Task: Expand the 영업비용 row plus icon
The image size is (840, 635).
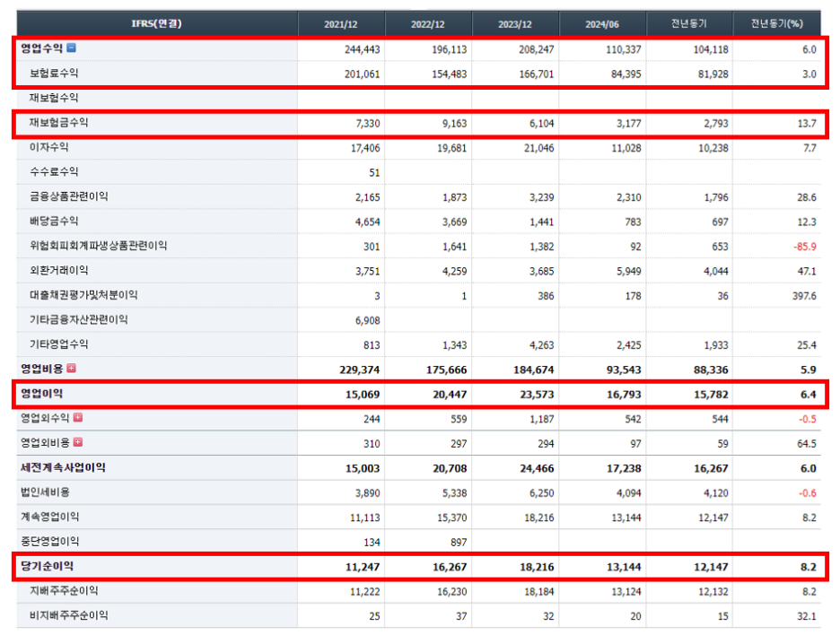Action: click(x=71, y=369)
